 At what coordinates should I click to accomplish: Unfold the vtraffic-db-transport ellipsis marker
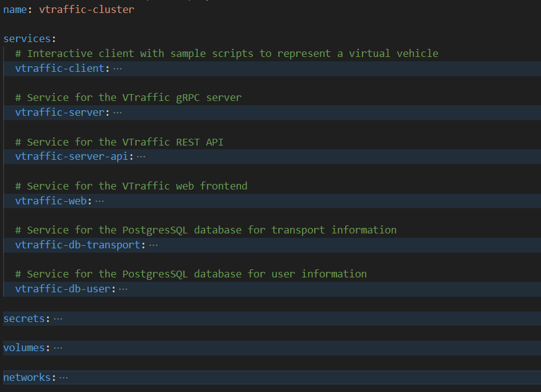pyautogui.click(x=153, y=245)
